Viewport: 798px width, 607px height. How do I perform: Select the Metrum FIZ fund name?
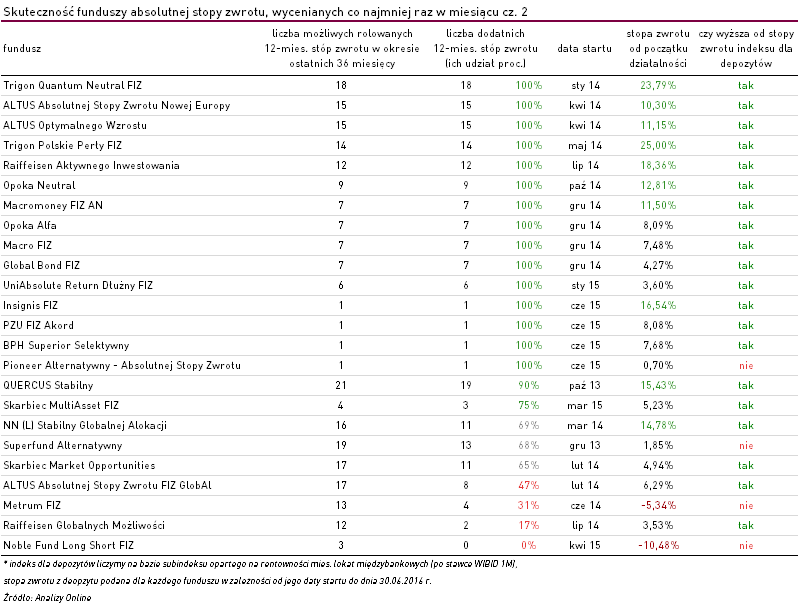click(x=32, y=505)
